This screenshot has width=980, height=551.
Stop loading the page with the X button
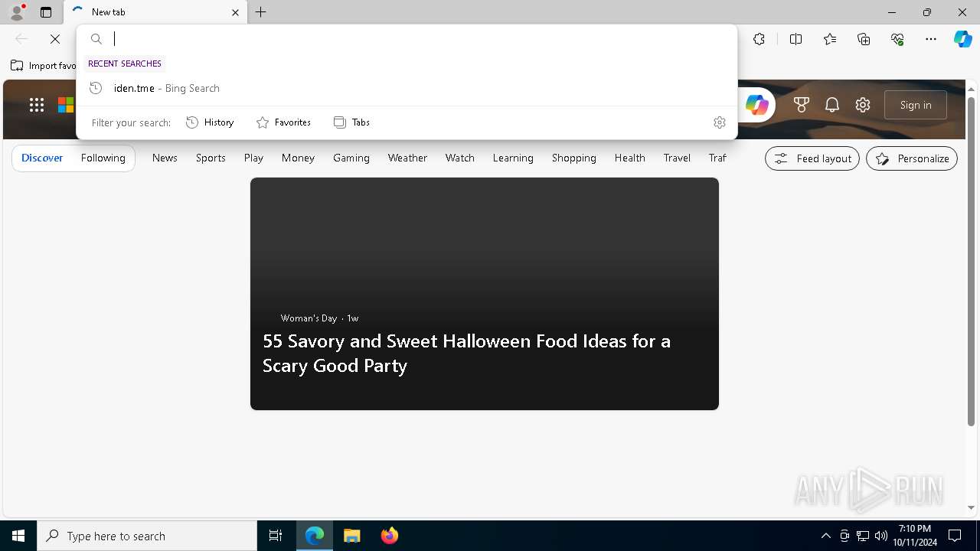click(x=55, y=39)
